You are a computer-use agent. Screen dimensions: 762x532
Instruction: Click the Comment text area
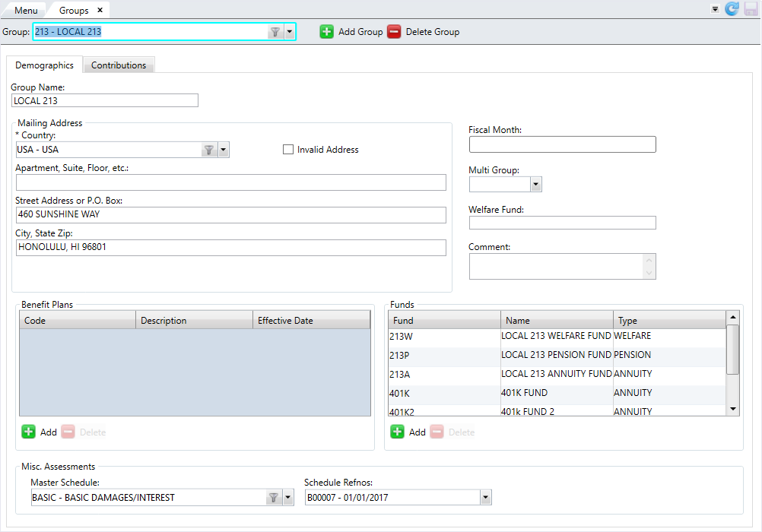557,266
